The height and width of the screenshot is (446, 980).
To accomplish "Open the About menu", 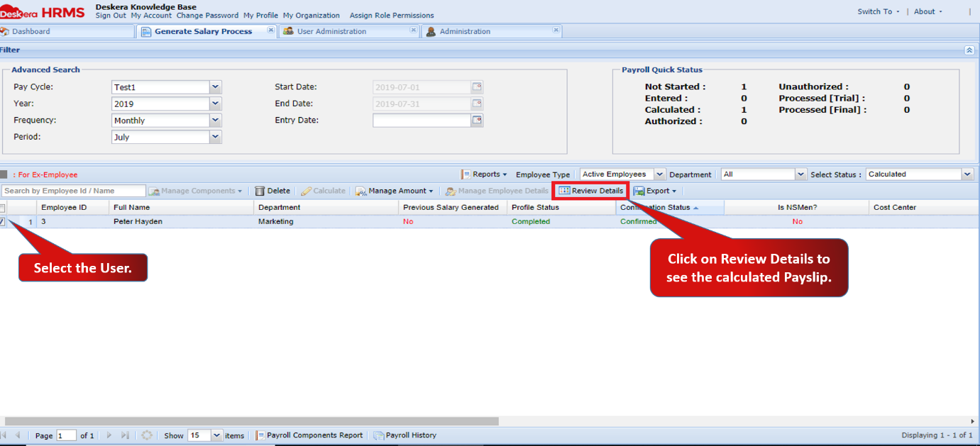I will coord(928,11).
